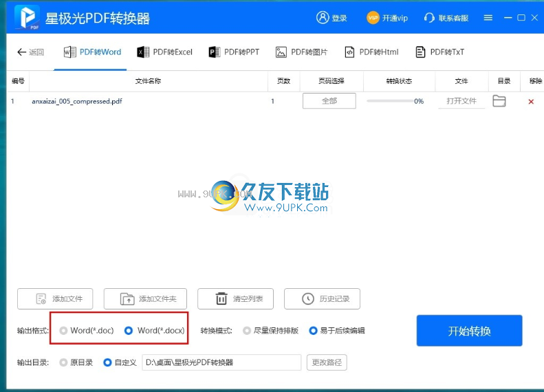Go back using the 返回 arrow

(x=30, y=52)
